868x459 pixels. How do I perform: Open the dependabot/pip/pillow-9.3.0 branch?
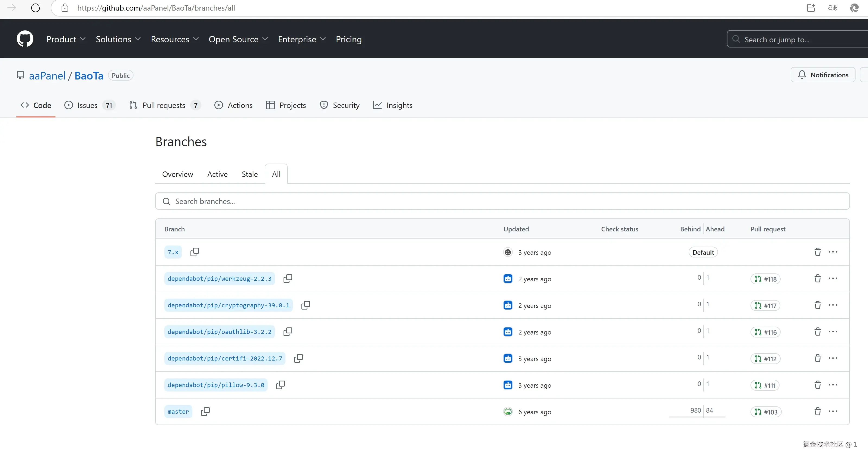pyautogui.click(x=216, y=385)
